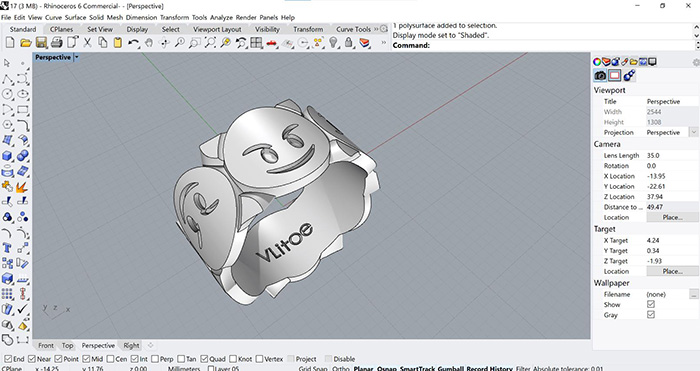This screenshot has width=700, height=371.
Task: Click the New file icon
Action: (x=10, y=43)
